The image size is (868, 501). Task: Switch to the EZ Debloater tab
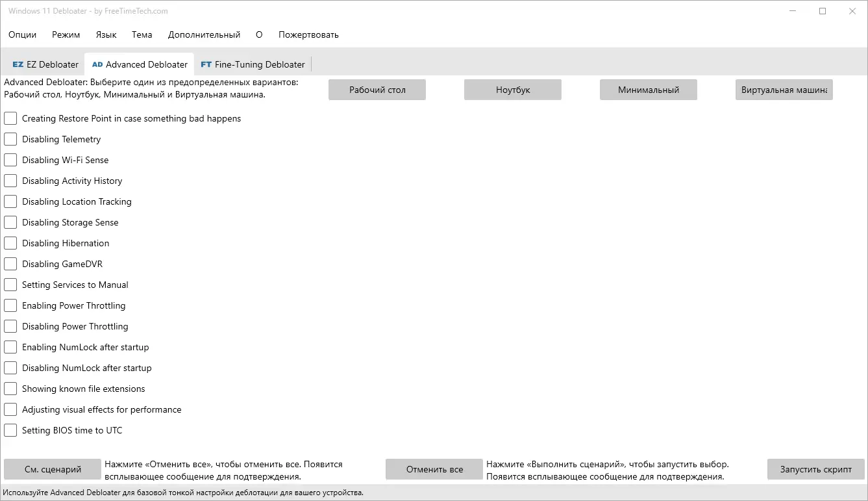click(44, 64)
